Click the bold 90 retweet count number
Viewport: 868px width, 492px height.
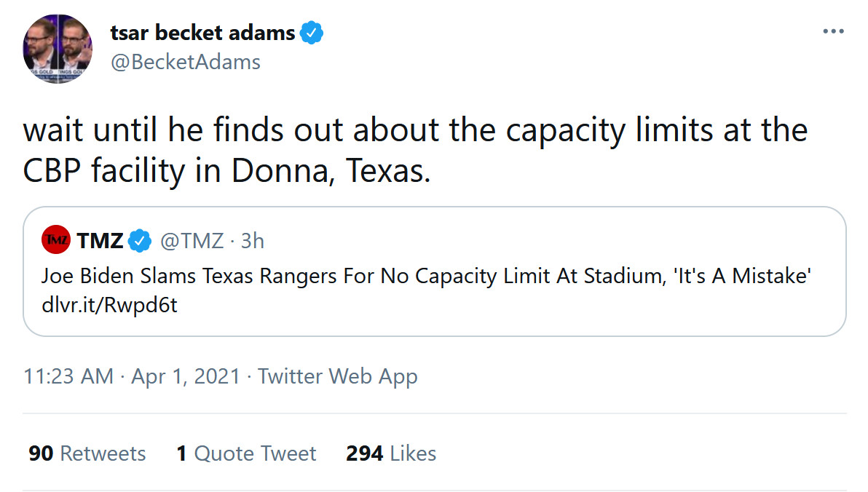point(41,453)
